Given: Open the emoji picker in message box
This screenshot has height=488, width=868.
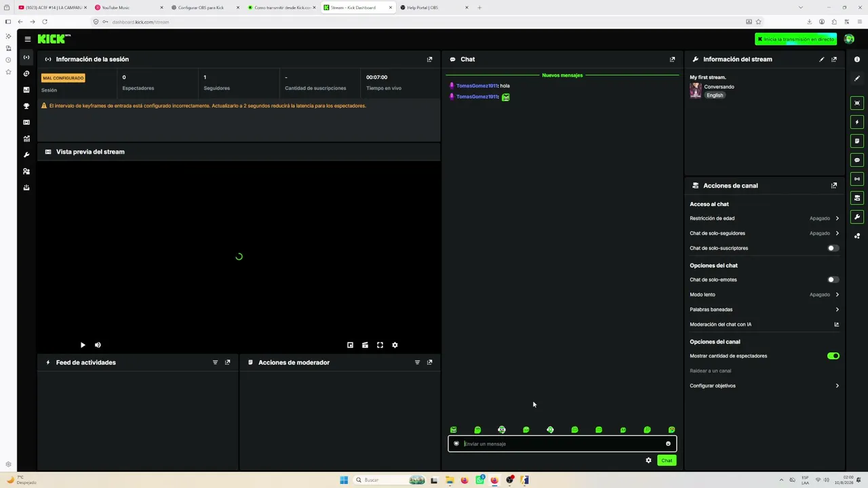Looking at the screenshot, I should point(668,444).
